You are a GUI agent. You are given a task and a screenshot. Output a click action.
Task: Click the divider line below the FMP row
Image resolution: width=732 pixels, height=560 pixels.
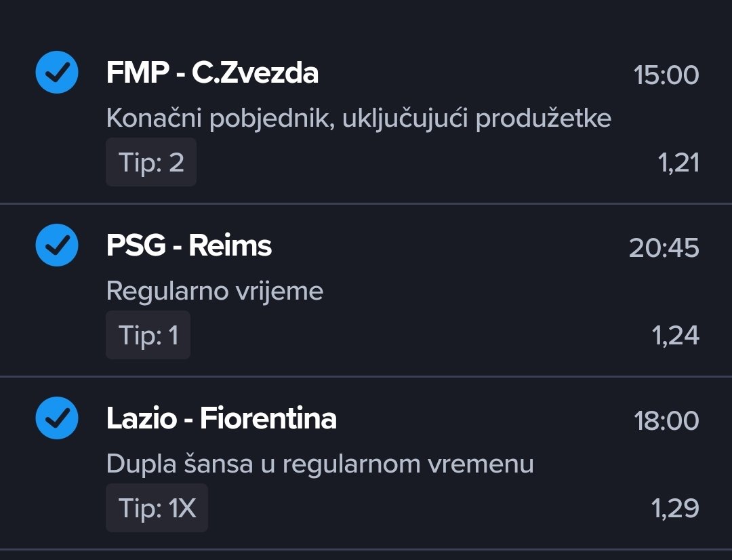pyautogui.click(x=366, y=203)
